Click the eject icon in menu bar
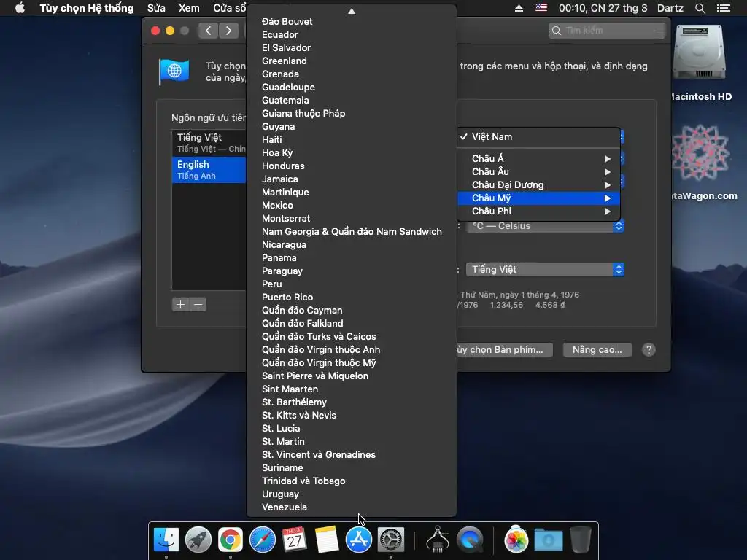Image resolution: width=747 pixels, height=560 pixels. [x=519, y=8]
